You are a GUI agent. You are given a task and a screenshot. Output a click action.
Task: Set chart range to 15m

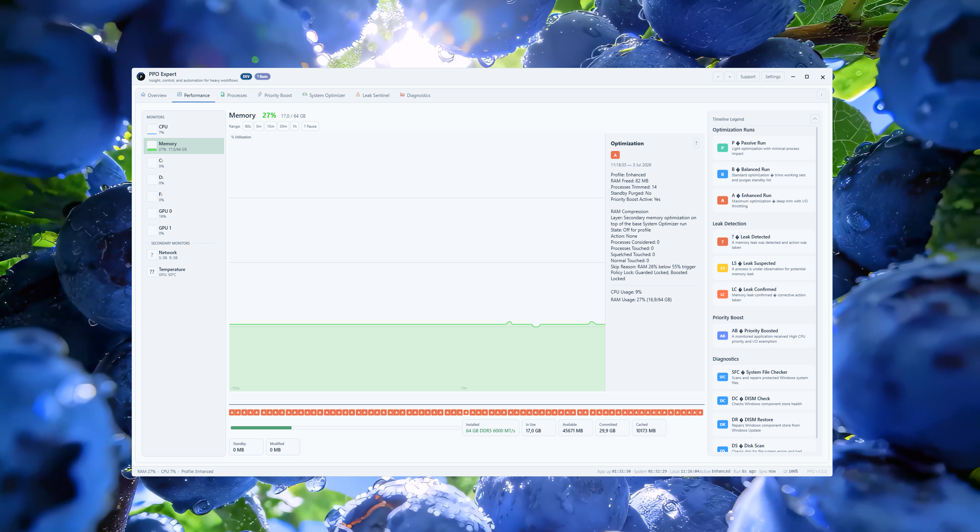tap(271, 126)
